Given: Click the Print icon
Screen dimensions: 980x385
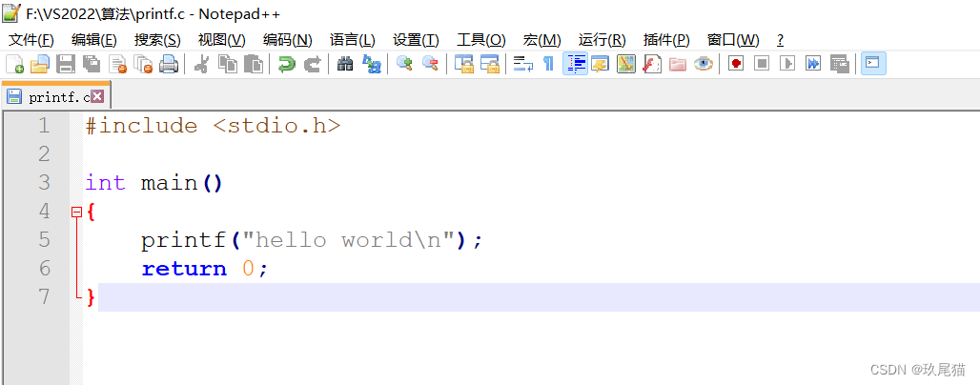Looking at the screenshot, I should pos(169,64).
